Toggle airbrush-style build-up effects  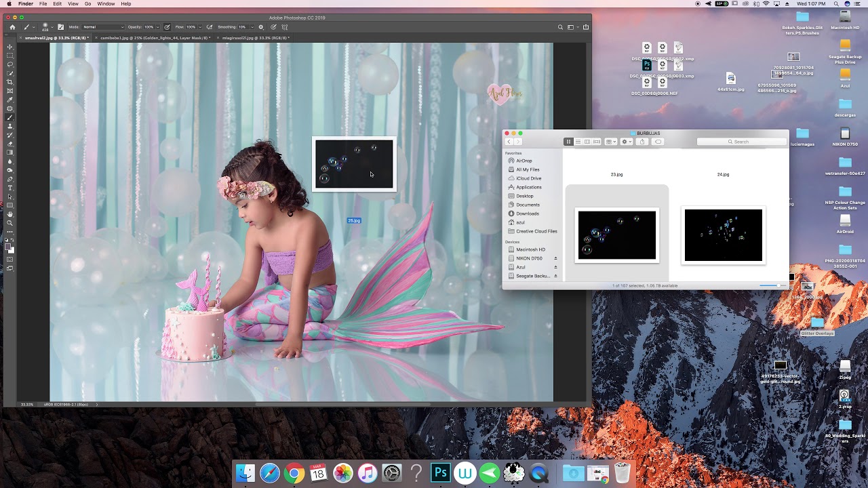click(x=210, y=27)
